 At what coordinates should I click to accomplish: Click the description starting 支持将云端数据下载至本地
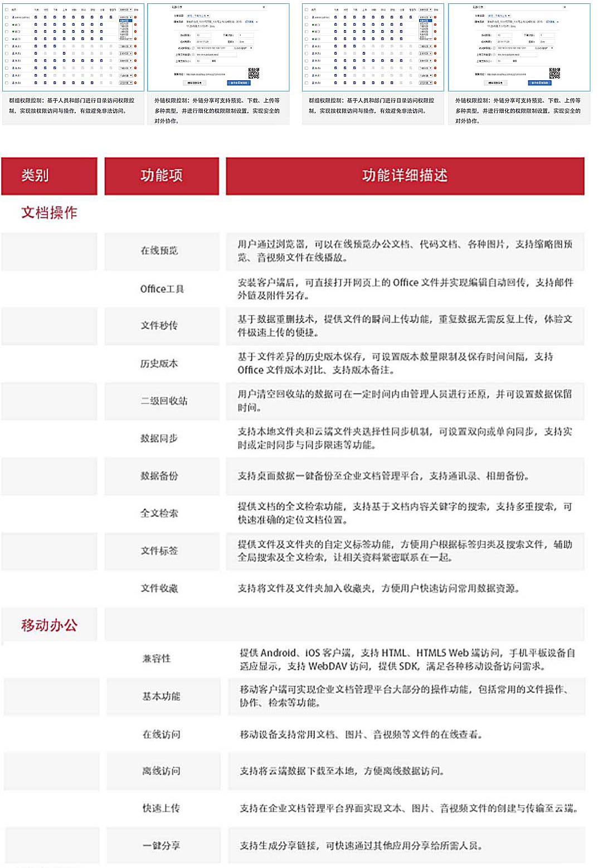(342, 771)
